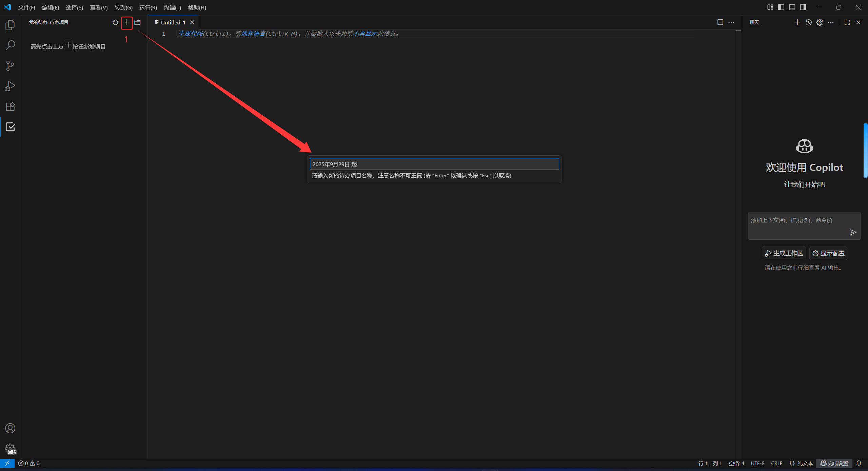Toggle the secondary sidebar layout button

pyautogui.click(x=803, y=7)
